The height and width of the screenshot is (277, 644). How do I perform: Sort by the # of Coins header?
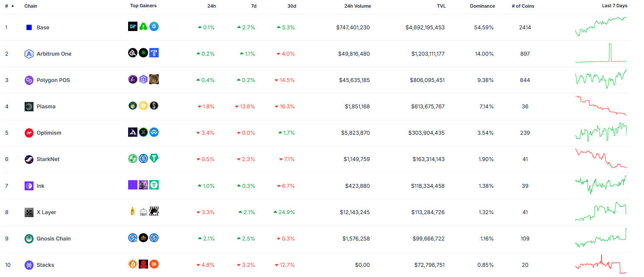point(523,6)
